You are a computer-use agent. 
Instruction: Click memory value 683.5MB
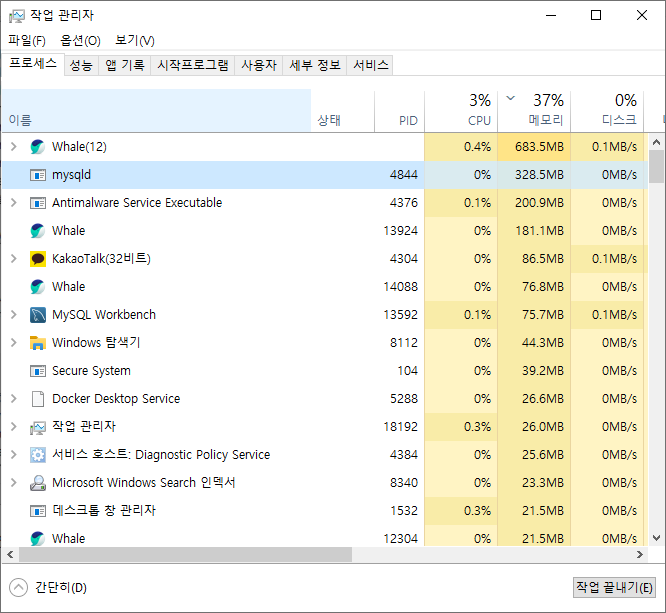(x=539, y=147)
